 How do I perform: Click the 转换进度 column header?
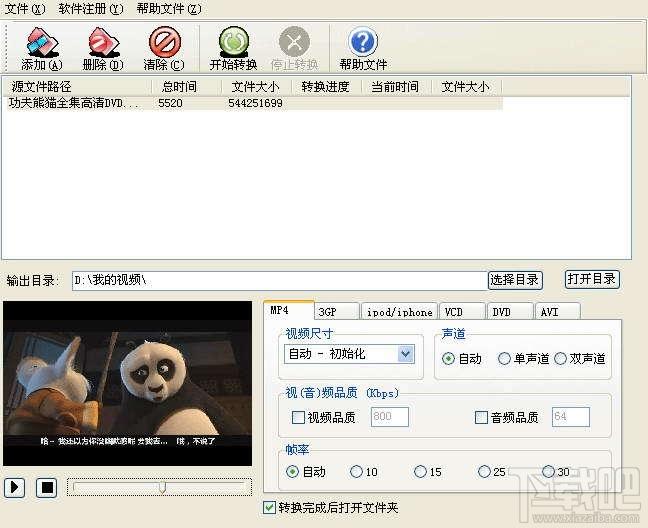[x=325, y=87]
